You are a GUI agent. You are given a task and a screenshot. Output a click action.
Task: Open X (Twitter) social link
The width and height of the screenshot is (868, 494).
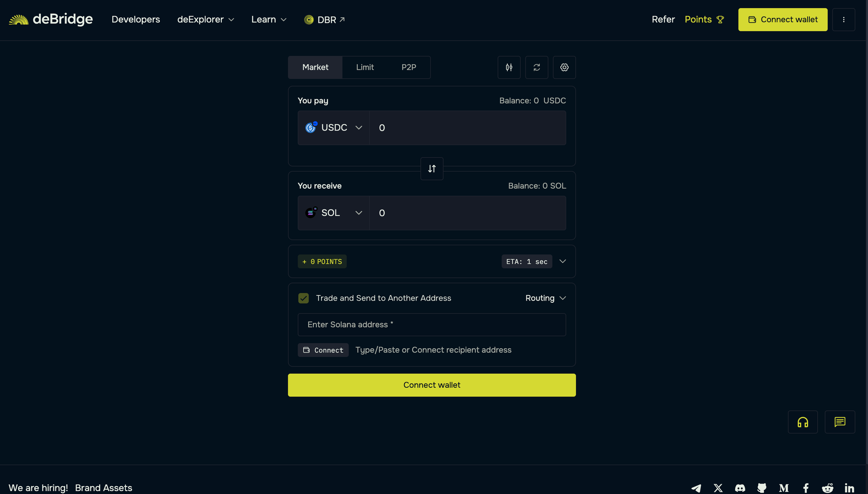point(718,488)
